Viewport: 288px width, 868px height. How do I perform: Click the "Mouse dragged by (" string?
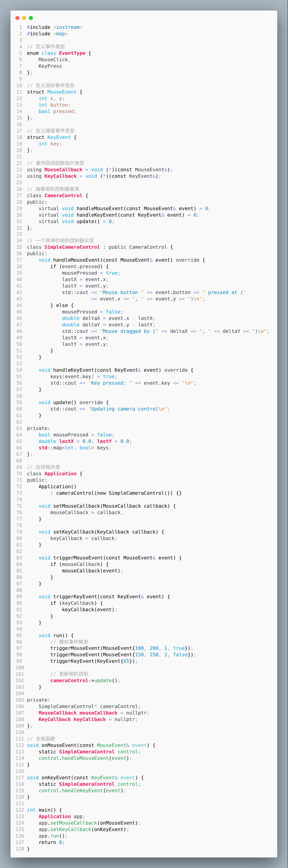pos(129,331)
